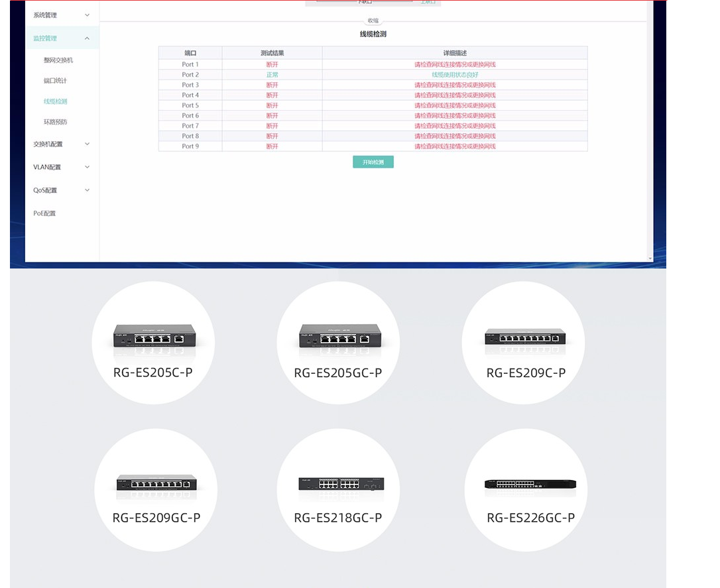Expand 交换机配置 dropdown arrow
The width and height of the screenshot is (720, 588).
[x=87, y=144]
